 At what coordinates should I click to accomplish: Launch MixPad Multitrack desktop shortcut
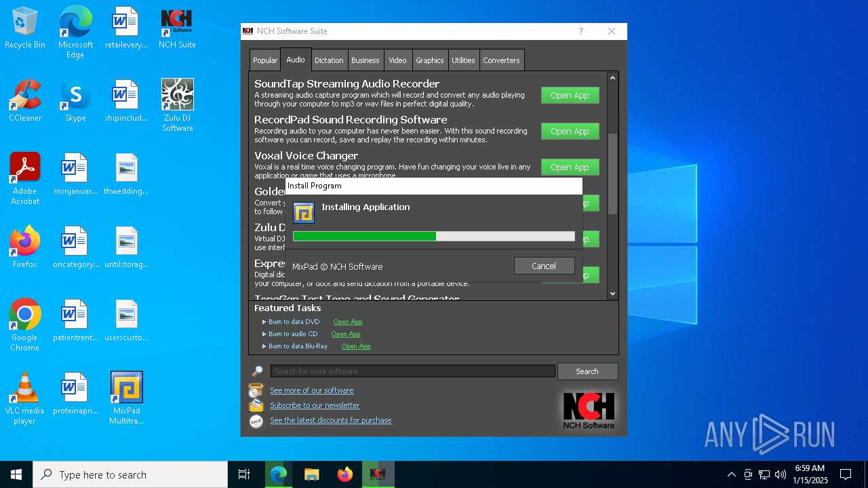pyautogui.click(x=126, y=399)
